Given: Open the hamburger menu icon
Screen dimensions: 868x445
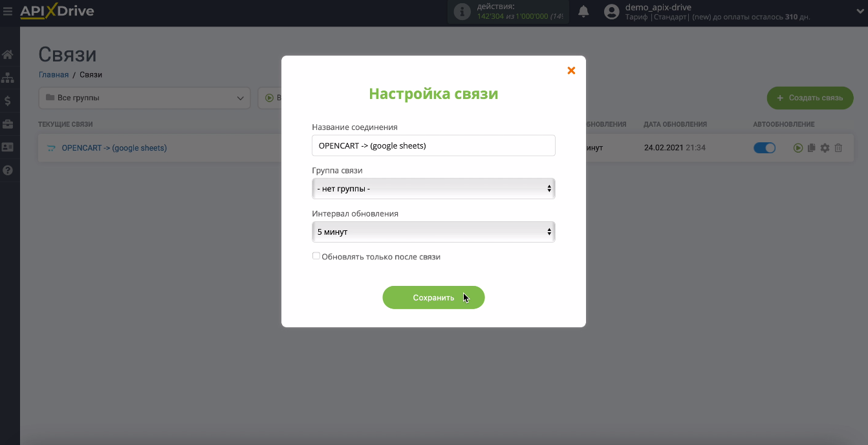Looking at the screenshot, I should (x=8, y=11).
